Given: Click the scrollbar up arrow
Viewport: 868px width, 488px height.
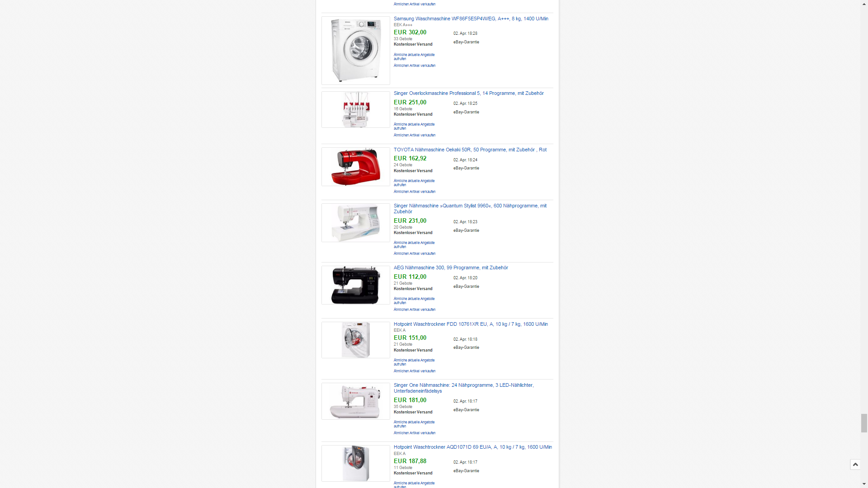Looking at the screenshot, I should 864,4.
